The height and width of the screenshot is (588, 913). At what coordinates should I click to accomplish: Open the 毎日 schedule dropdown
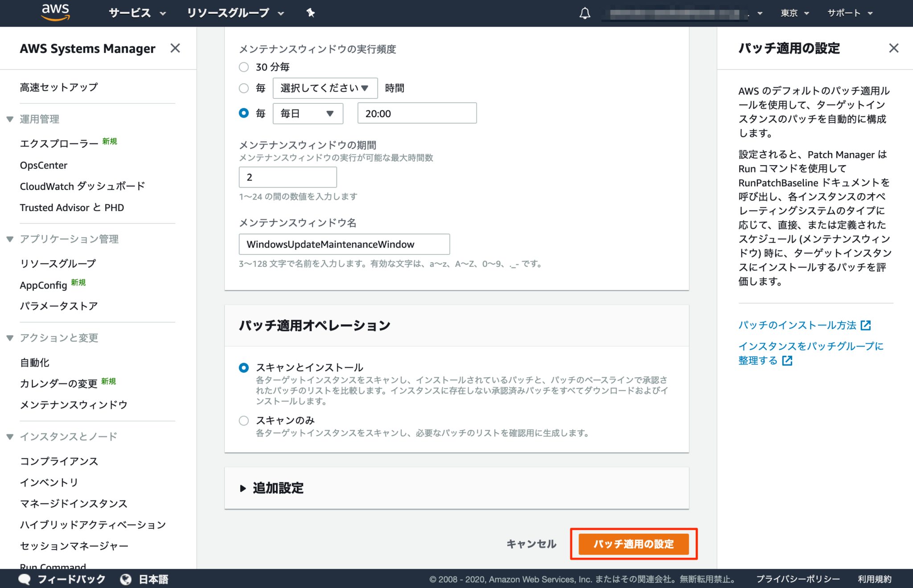308,113
